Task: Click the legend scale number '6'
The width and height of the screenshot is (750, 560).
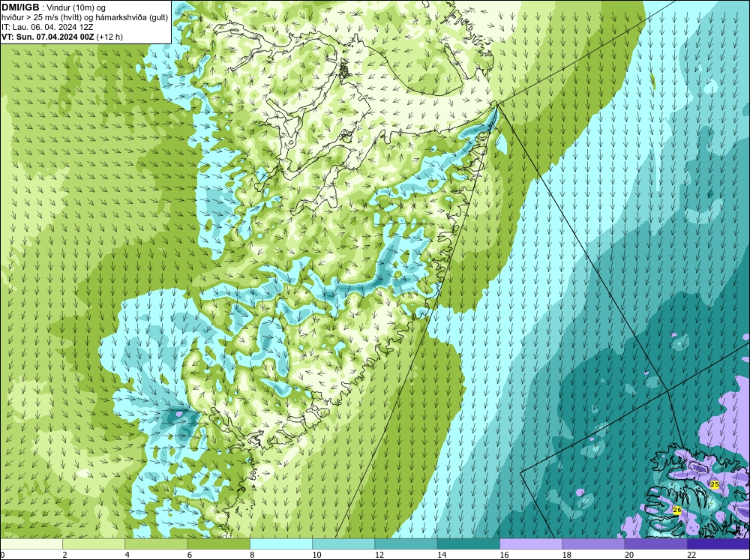Action: click(190, 555)
